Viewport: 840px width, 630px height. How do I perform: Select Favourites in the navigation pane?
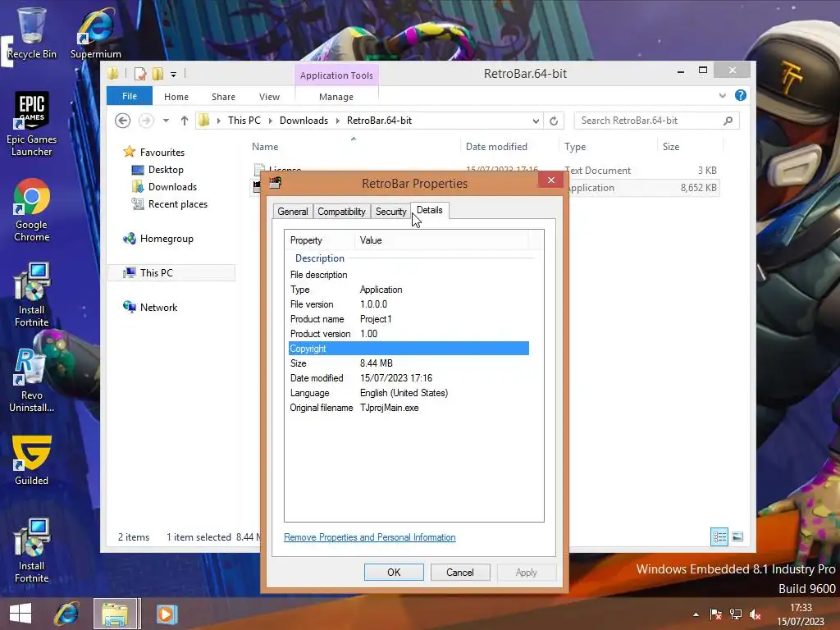pos(162,152)
